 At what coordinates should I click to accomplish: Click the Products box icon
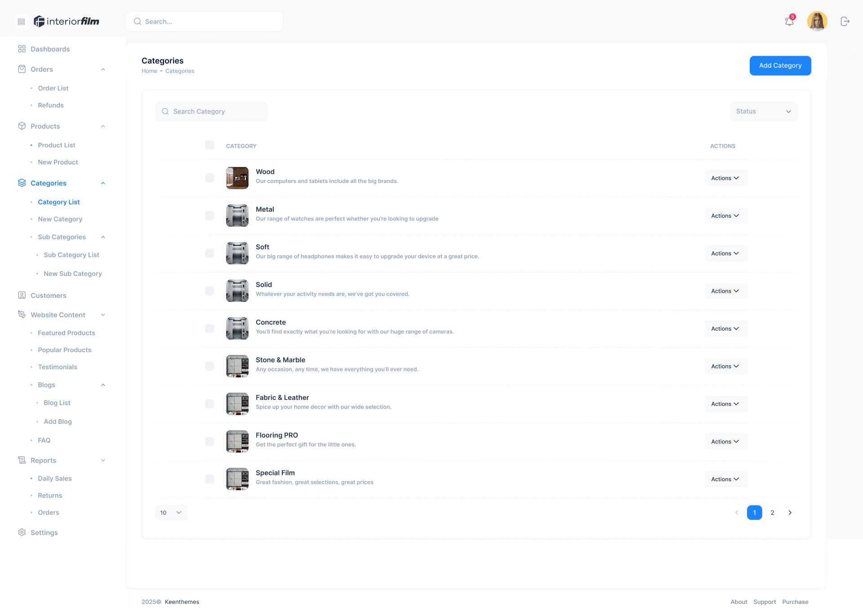pyautogui.click(x=22, y=126)
